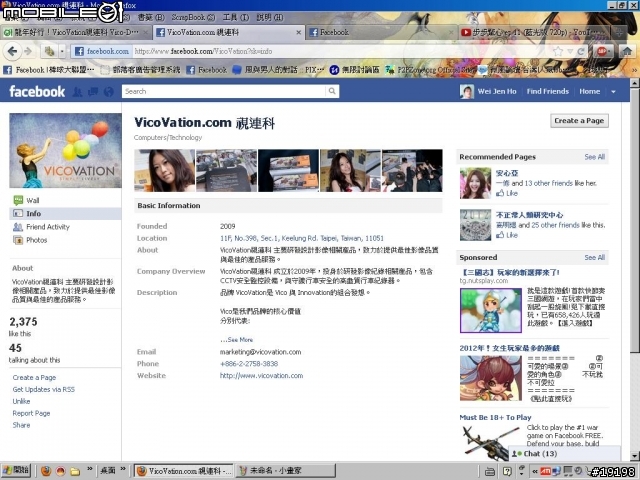Click vertical scrollbar down arrow
The height and width of the screenshot is (480, 640).
tap(635, 456)
